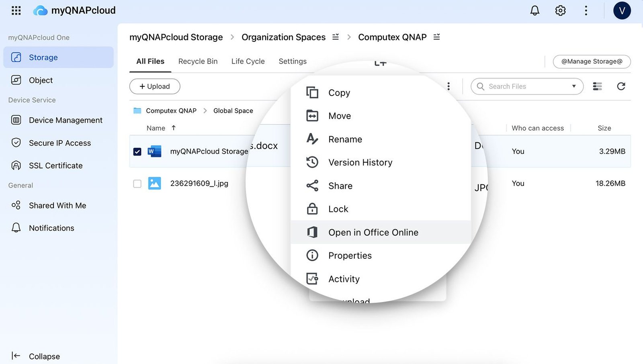Viewport: 643px width, 364px height.
Task: Open Device Management in sidebar
Action: (x=58, y=120)
